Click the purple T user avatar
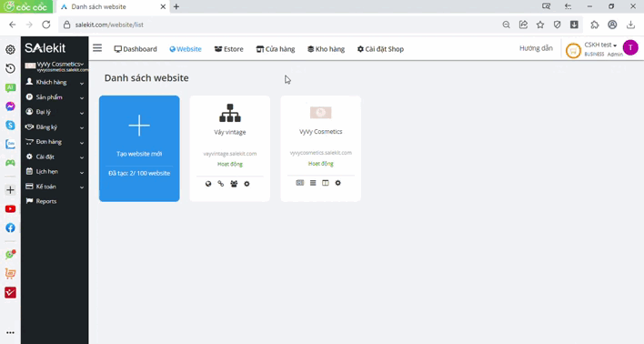644x344 pixels. (630, 47)
